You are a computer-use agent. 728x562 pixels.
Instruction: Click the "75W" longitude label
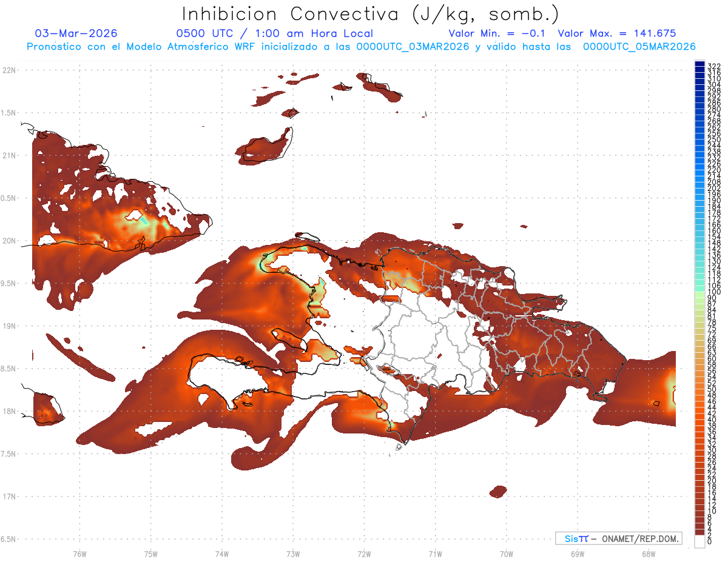(150, 554)
